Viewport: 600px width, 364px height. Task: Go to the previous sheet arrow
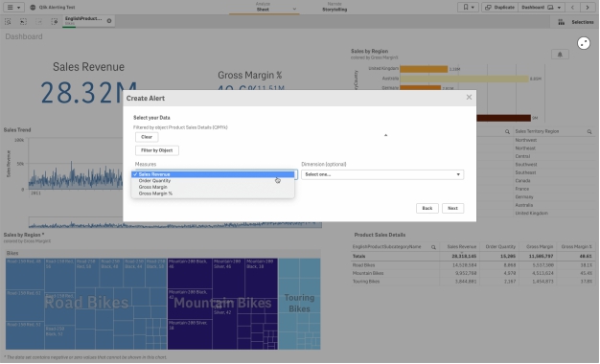pyautogui.click(x=572, y=8)
